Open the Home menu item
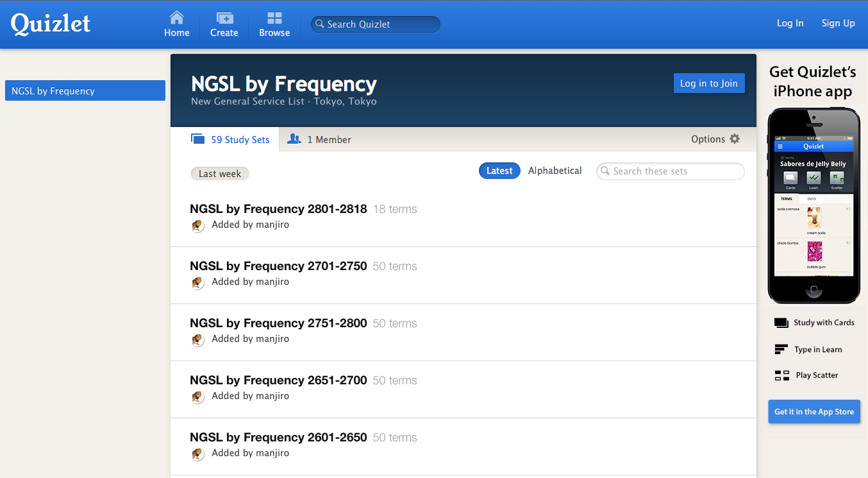Image resolution: width=868 pixels, height=478 pixels. 176,24
